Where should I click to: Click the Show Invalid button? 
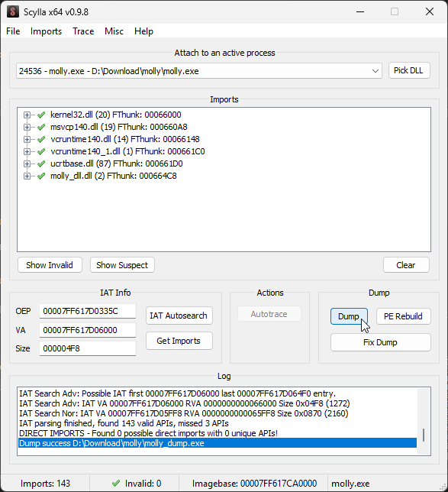50,265
